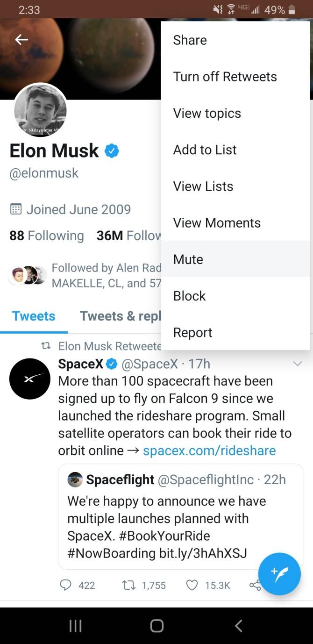Tap the retweet icon with 1,755 count
The image size is (313, 644).
[126, 585]
